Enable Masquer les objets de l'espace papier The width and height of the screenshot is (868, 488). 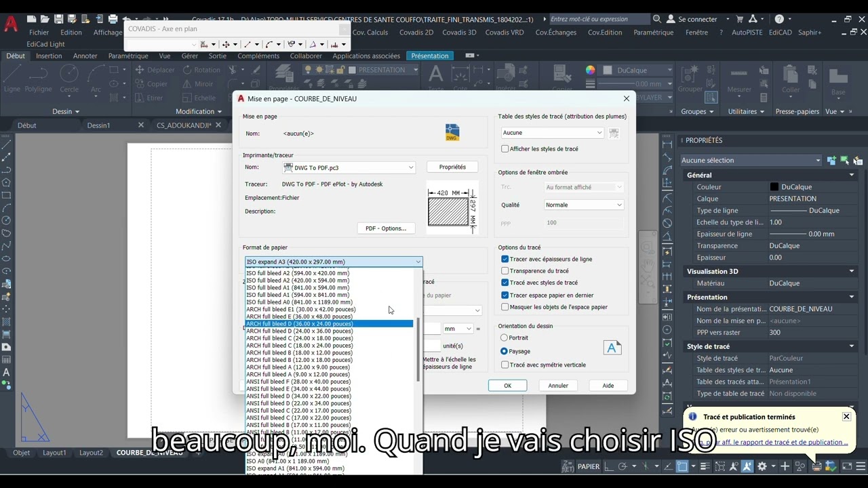click(505, 307)
